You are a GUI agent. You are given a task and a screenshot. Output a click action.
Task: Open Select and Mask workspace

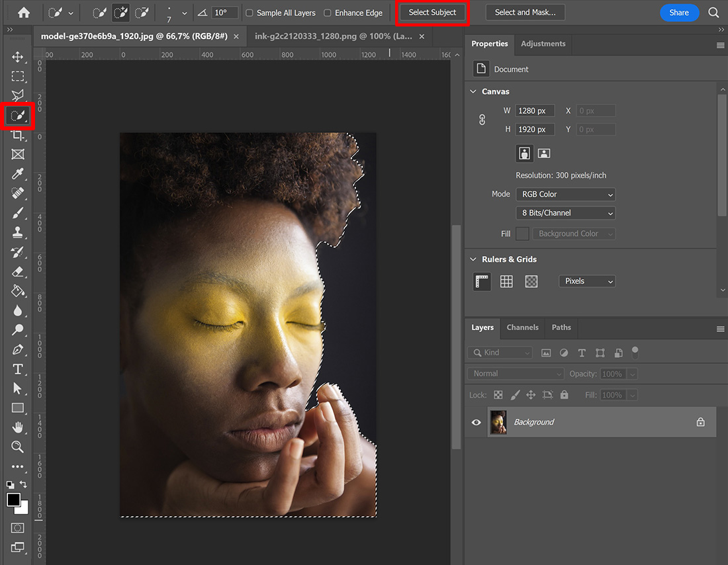pyautogui.click(x=525, y=12)
